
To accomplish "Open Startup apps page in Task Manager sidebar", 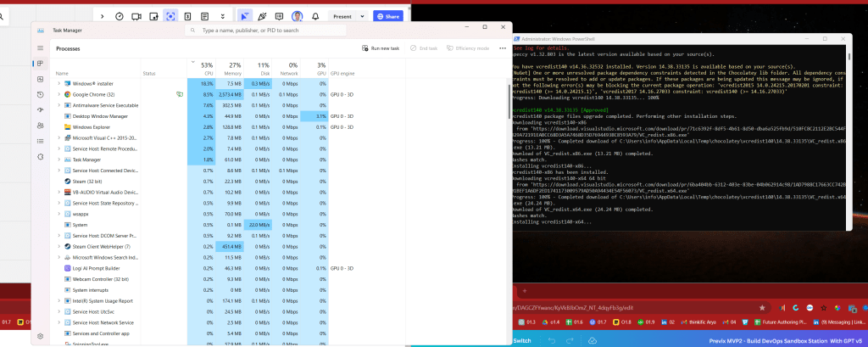I will tap(41, 110).
